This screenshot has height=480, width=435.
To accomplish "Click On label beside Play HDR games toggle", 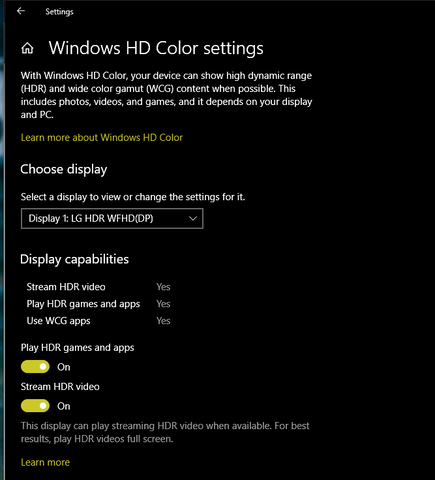I will [64, 367].
